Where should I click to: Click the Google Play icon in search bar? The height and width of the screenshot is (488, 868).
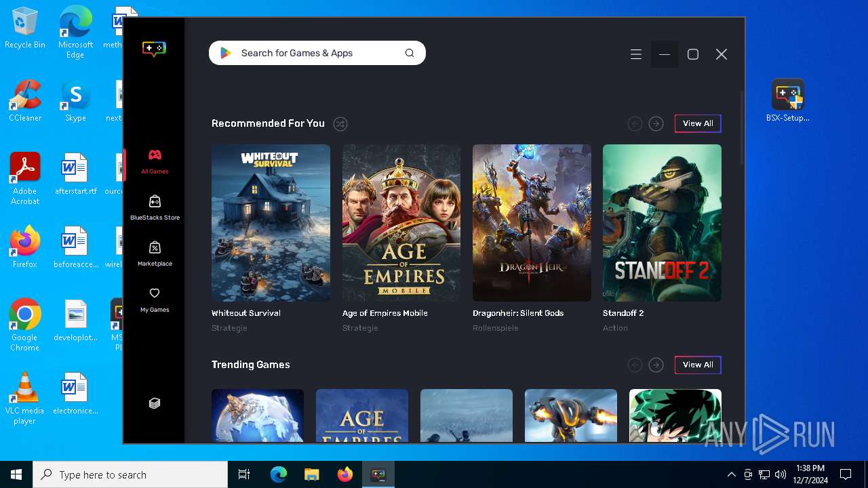(226, 53)
